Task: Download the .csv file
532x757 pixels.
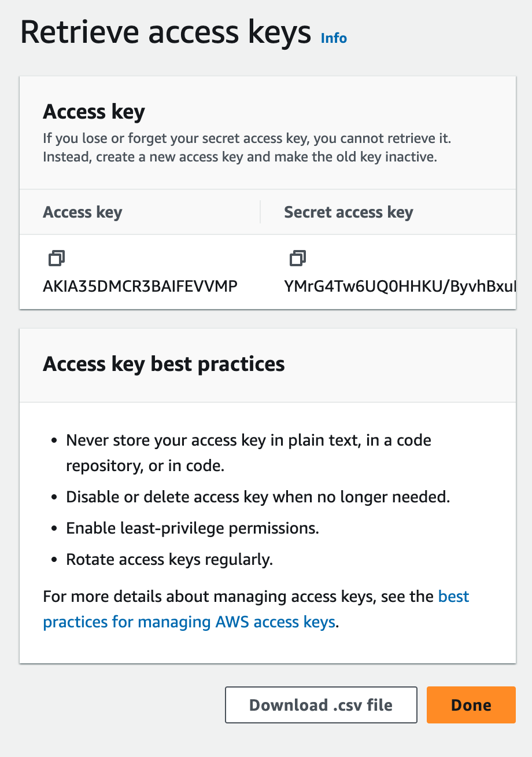Action: coord(321,705)
